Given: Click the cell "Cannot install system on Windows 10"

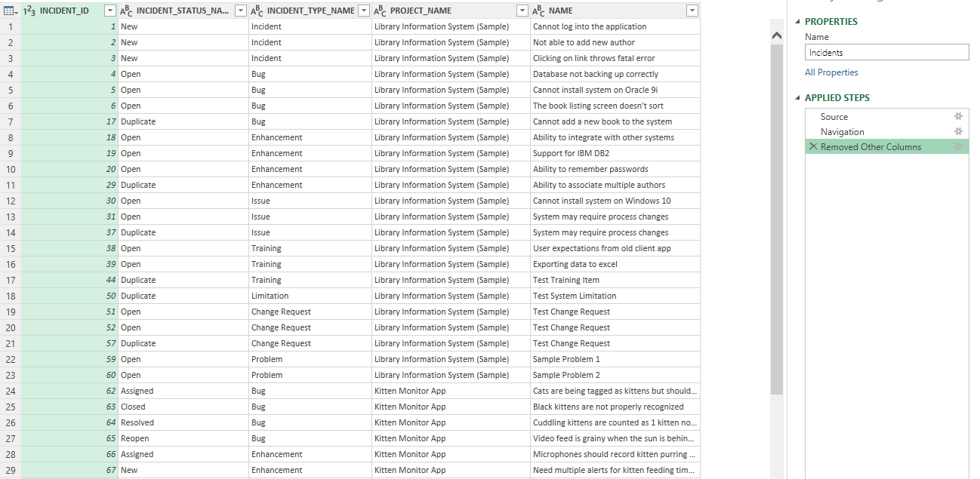Looking at the screenshot, I should (x=615, y=201).
